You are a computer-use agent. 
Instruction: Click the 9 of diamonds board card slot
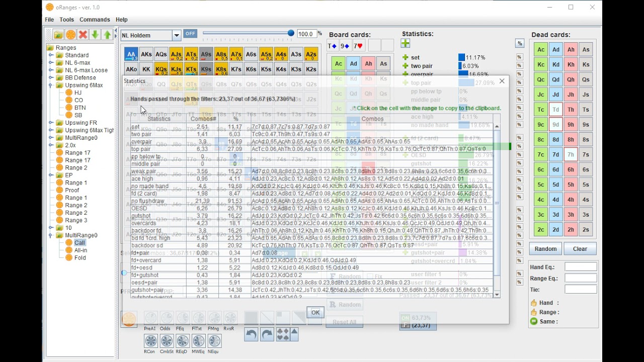click(x=346, y=46)
